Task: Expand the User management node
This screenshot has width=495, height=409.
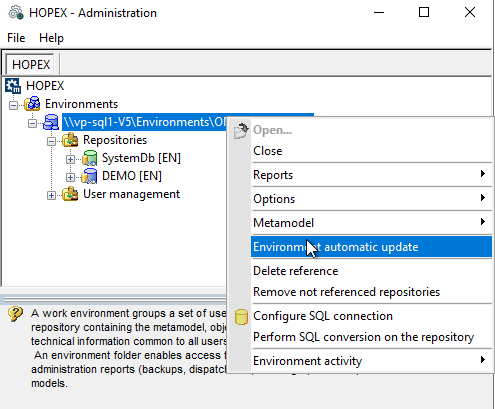Action: tap(51, 195)
